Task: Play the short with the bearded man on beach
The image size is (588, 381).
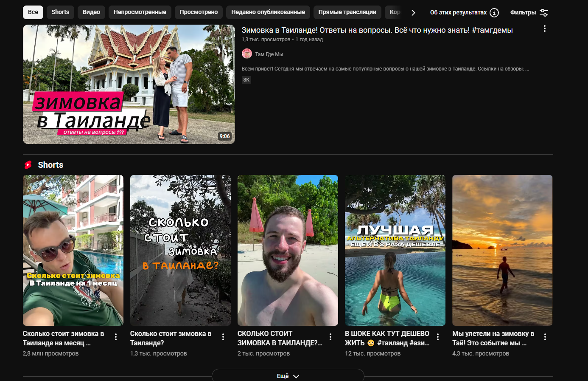Action: (288, 250)
